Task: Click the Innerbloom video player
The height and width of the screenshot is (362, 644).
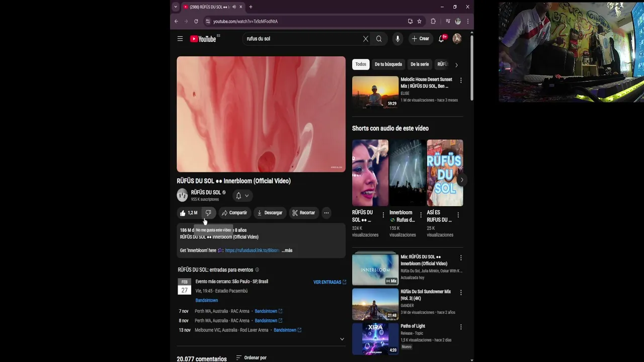Action: coord(261,114)
